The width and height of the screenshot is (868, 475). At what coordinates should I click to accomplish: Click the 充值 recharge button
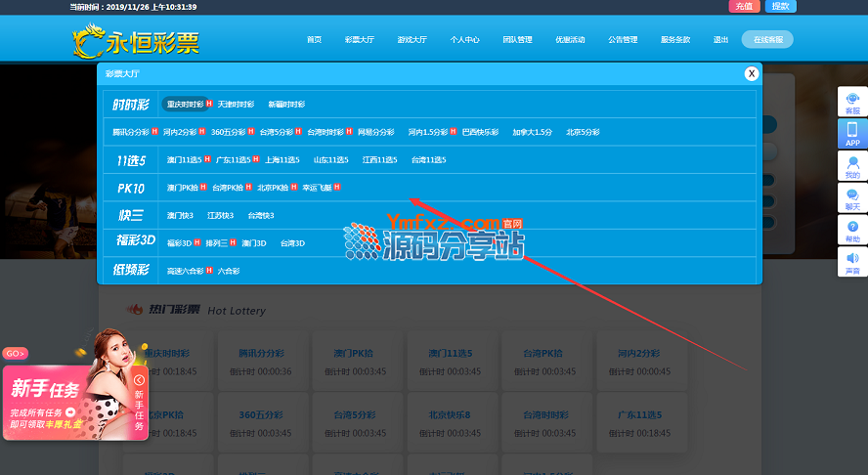(x=744, y=6)
